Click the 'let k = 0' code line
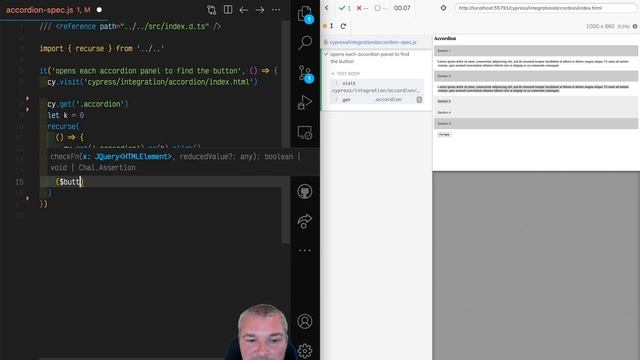640x360 pixels. pyautogui.click(x=66, y=116)
